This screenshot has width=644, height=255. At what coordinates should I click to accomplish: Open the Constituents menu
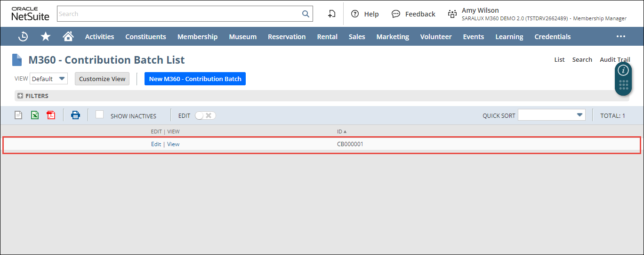(145, 37)
